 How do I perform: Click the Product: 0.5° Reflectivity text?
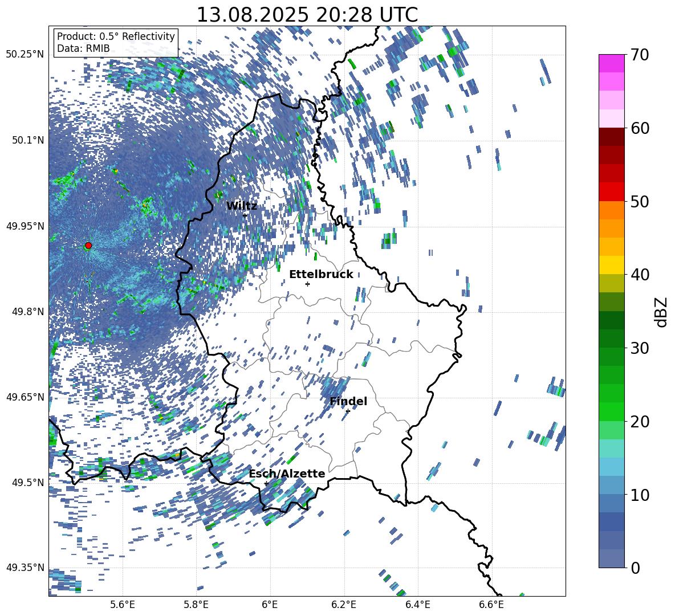coord(116,36)
